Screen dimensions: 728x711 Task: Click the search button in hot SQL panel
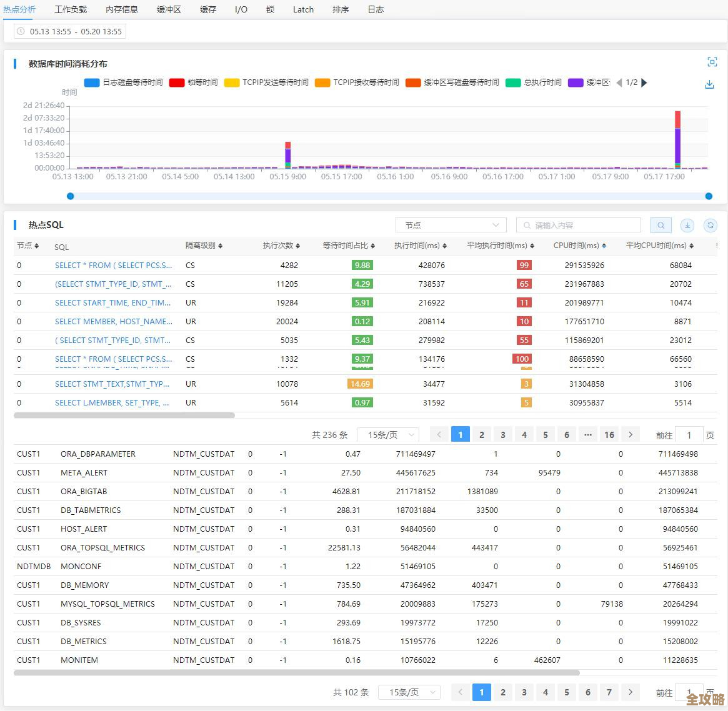(661, 226)
